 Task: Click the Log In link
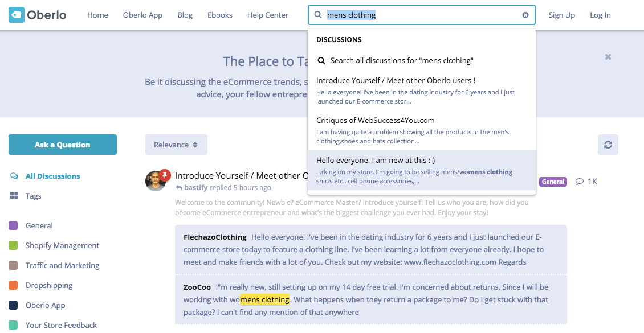pos(600,15)
